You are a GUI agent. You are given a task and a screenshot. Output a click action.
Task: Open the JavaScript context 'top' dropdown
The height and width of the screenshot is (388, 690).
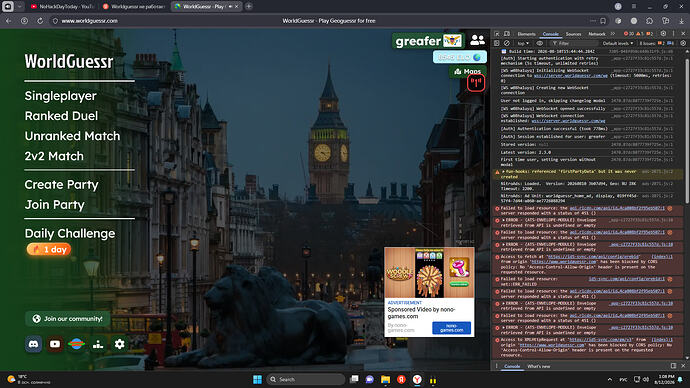point(523,43)
